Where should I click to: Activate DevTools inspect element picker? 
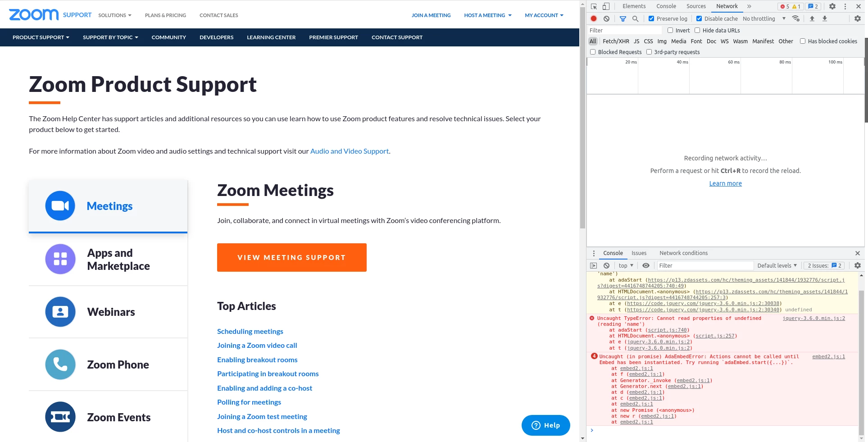[594, 6]
